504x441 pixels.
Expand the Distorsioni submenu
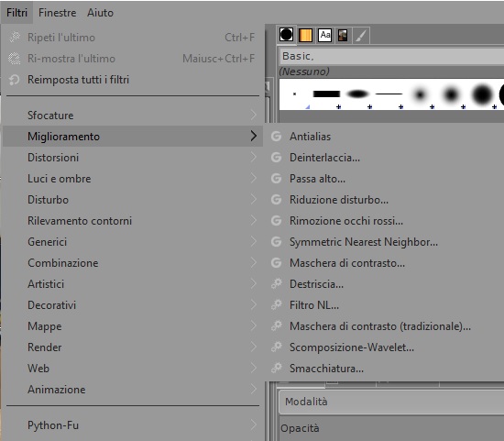[133, 158]
